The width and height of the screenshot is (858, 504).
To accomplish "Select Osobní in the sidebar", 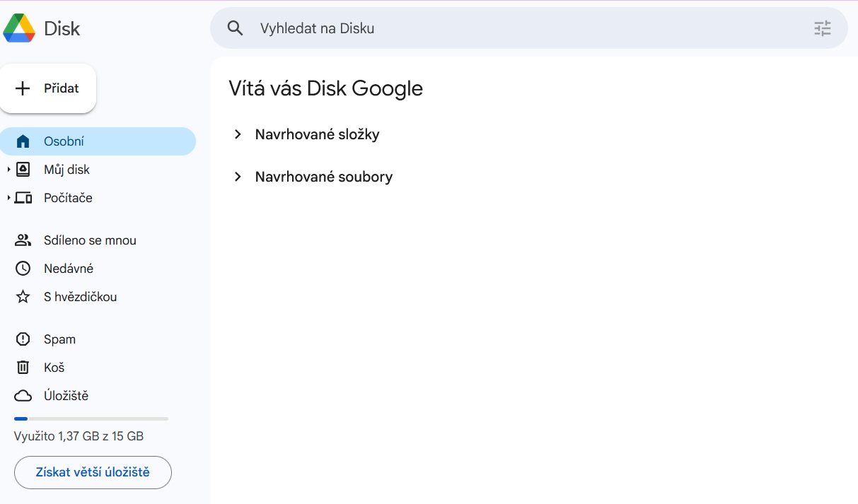I will tap(64, 141).
